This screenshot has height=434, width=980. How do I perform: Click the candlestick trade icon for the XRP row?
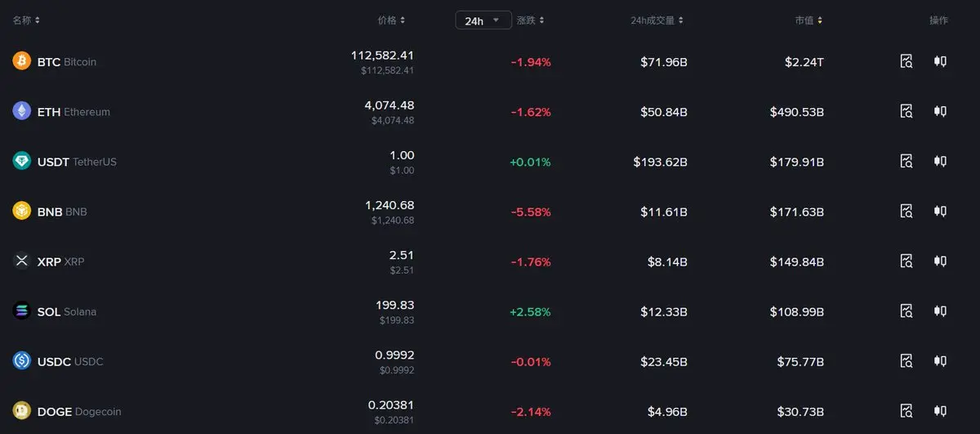click(x=940, y=261)
